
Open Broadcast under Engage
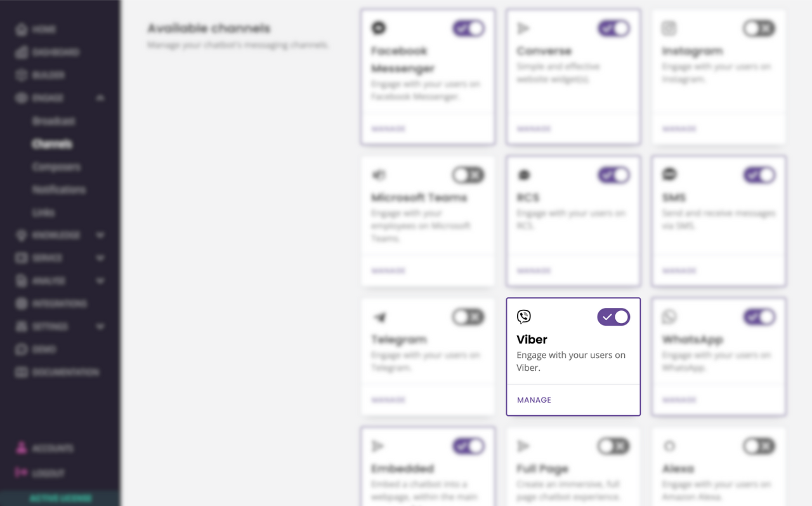[x=54, y=121]
